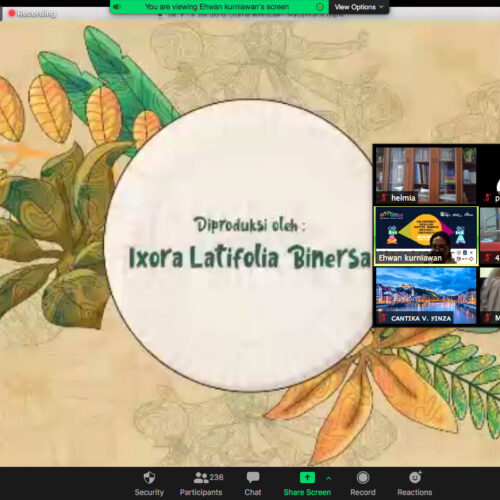Select Ehwan kurniawan's video thumbnail
The height and width of the screenshot is (500, 500).
[x=426, y=236]
